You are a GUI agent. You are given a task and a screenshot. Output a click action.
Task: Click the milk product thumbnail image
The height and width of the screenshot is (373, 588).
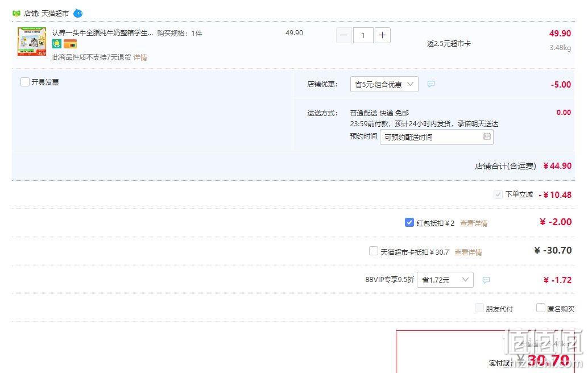tap(32, 42)
